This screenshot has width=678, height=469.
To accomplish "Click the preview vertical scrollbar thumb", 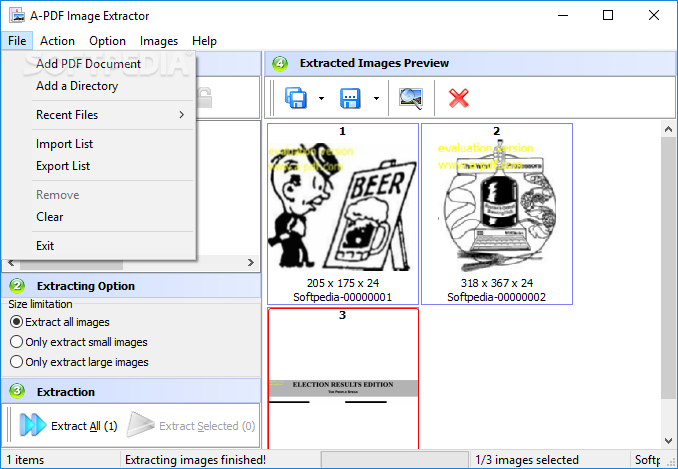I will tap(668, 267).
